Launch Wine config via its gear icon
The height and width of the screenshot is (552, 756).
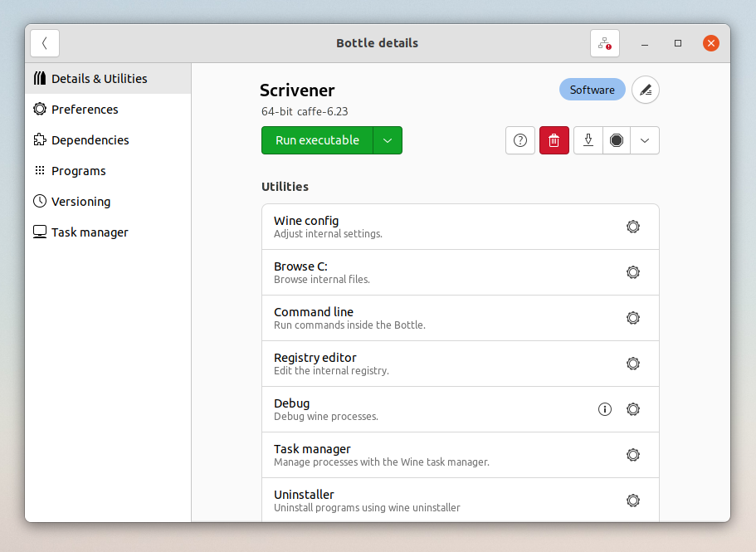click(633, 227)
